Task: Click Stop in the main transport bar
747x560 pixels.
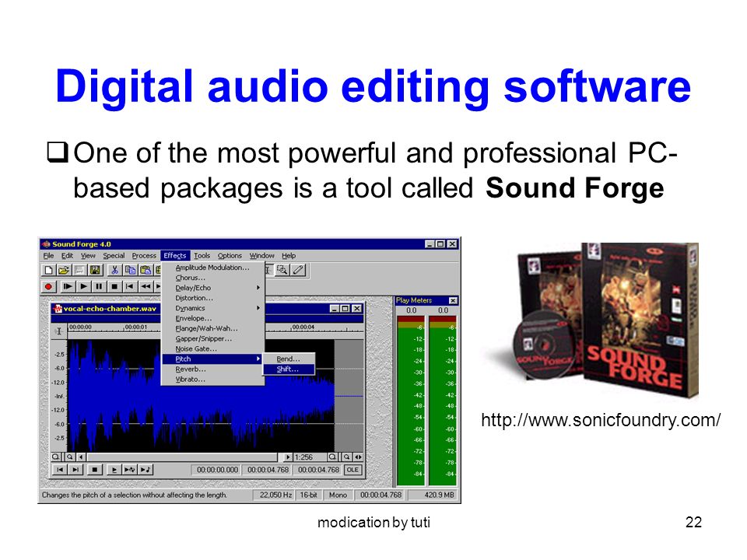Action: click(x=114, y=287)
